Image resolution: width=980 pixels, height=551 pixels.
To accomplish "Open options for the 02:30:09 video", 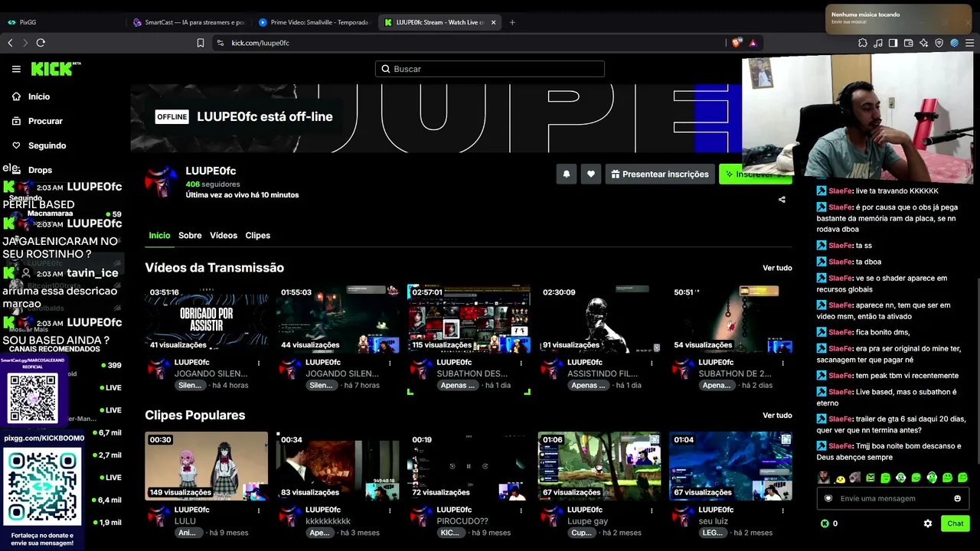I will click(652, 363).
